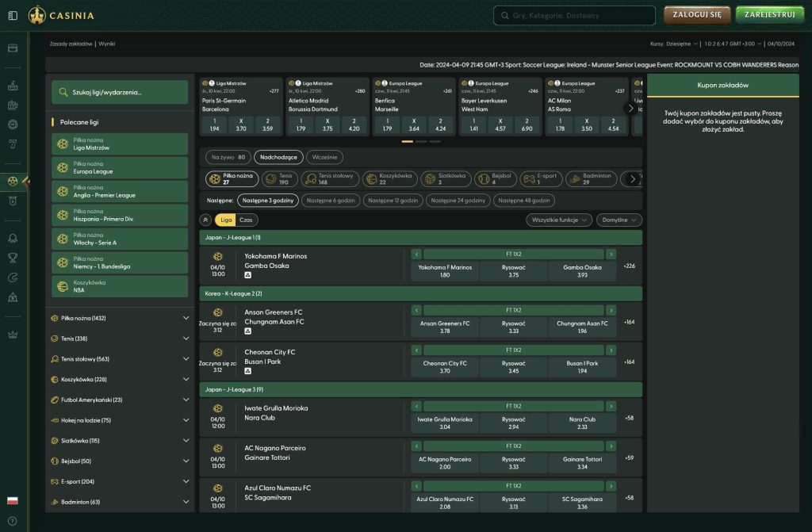Click the crown VIP icon in the sidebar
Screen dimensions: 812x532
pos(13,335)
